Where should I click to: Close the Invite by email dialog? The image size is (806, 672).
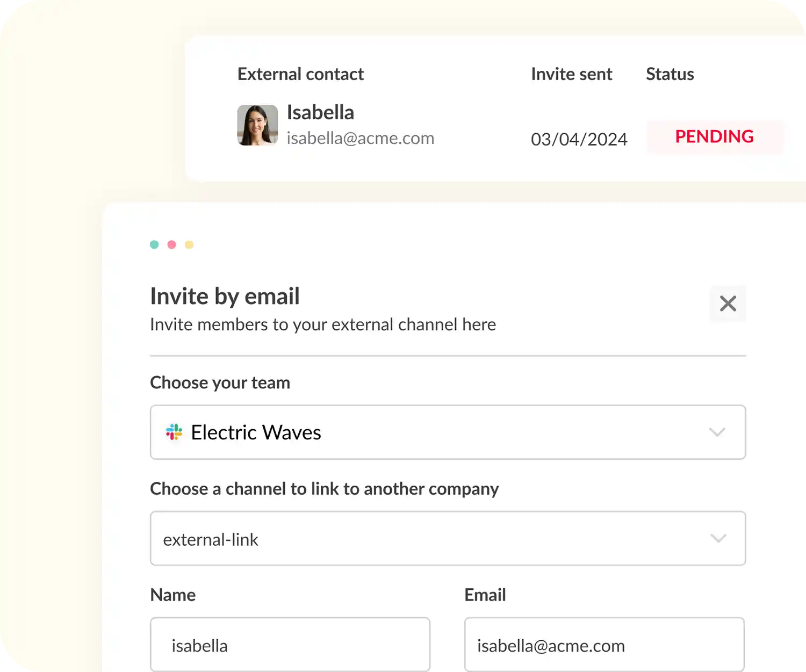click(x=728, y=304)
